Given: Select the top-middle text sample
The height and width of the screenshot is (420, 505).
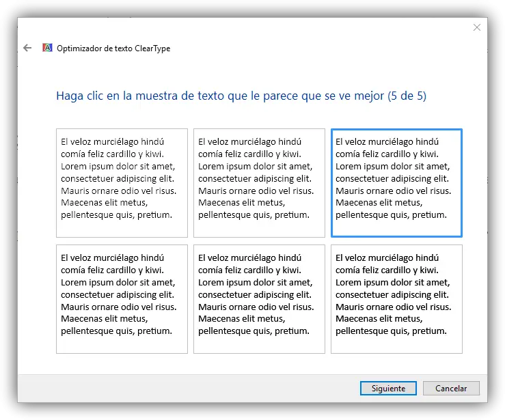Looking at the screenshot, I should pyautogui.click(x=259, y=183).
